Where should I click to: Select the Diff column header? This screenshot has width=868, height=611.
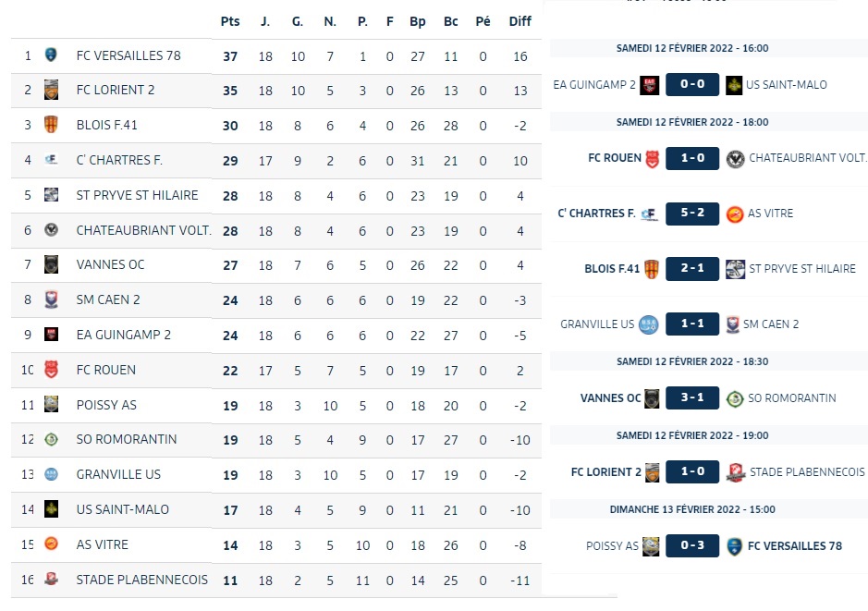520,21
